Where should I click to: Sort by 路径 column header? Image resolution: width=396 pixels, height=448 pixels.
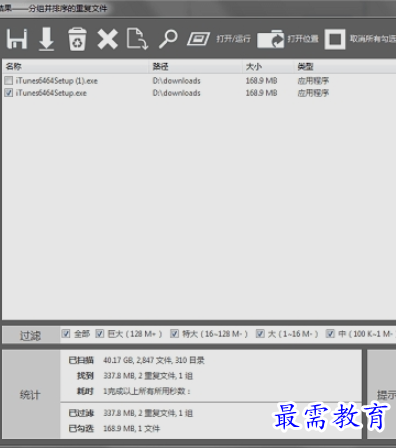pyautogui.click(x=195, y=67)
